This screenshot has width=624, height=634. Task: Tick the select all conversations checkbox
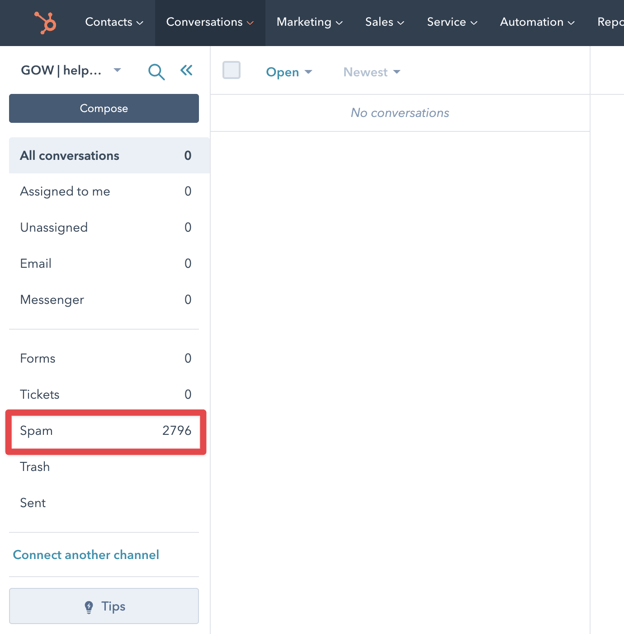(231, 70)
